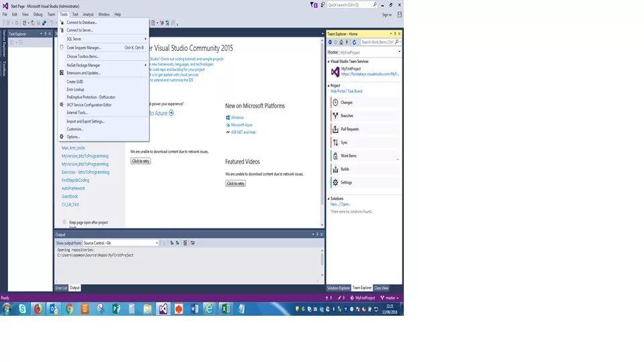The height and width of the screenshot is (362, 644).
Task: Toggle Word Wrap icon in Output toolbar
Action: pos(193,243)
